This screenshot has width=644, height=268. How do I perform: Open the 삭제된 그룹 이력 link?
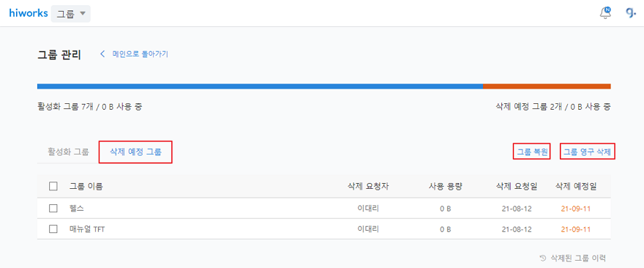[577, 258]
